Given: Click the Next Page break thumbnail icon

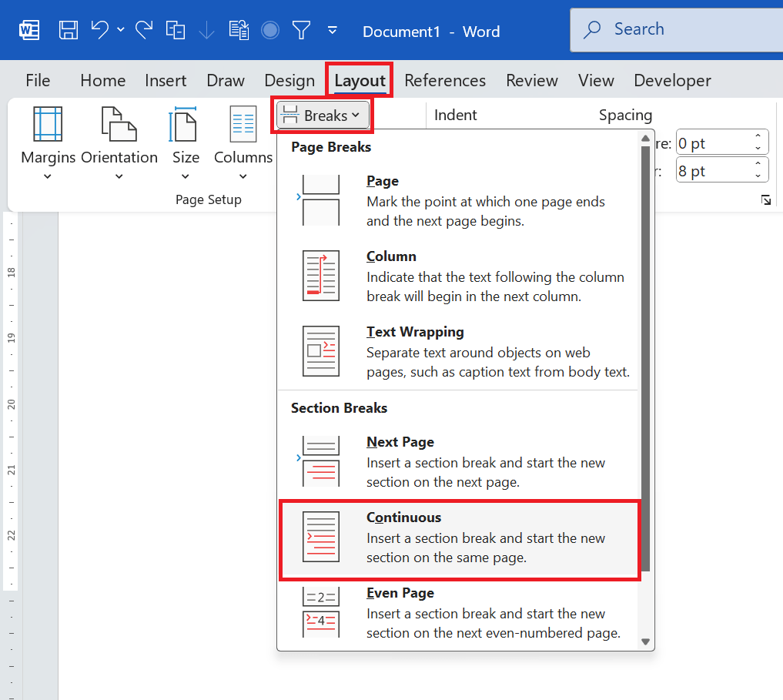Looking at the screenshot, I should click(320, 461).
